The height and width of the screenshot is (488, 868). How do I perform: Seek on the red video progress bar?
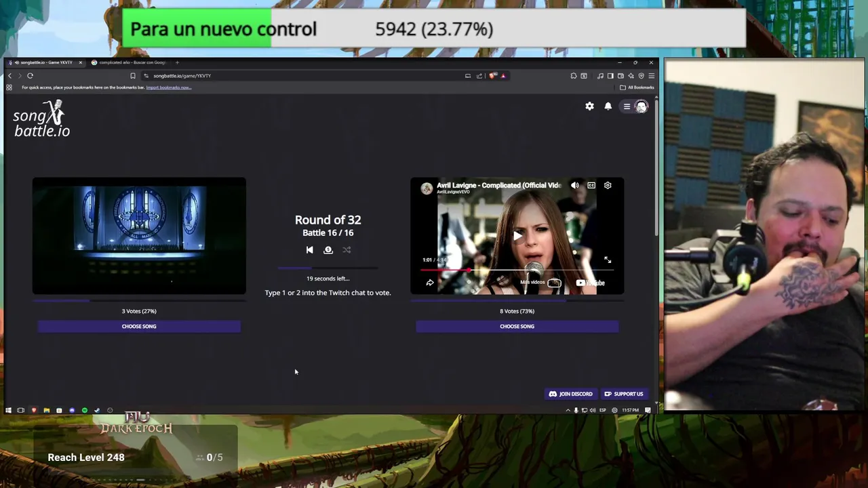click(517, 270)
